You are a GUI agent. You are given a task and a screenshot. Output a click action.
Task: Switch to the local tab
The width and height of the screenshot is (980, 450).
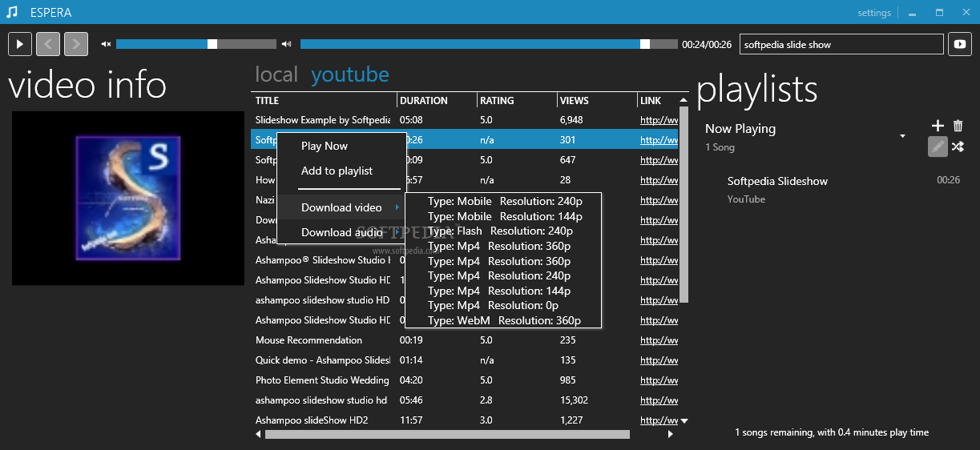pyautogui.click(x=276, y=74)
